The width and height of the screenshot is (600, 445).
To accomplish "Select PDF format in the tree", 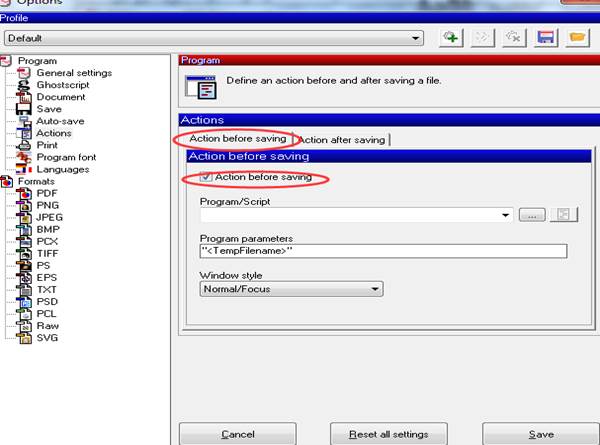I will (46, 193).
